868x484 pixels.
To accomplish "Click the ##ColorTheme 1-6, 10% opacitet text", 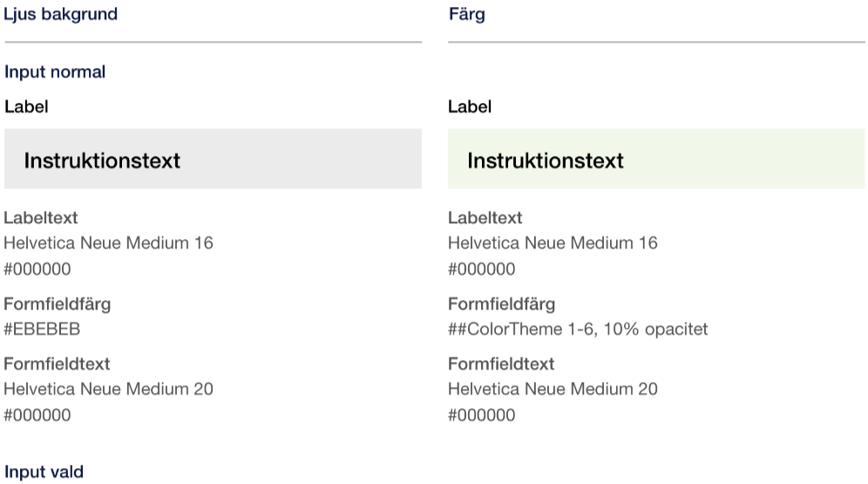I will 578,329.
